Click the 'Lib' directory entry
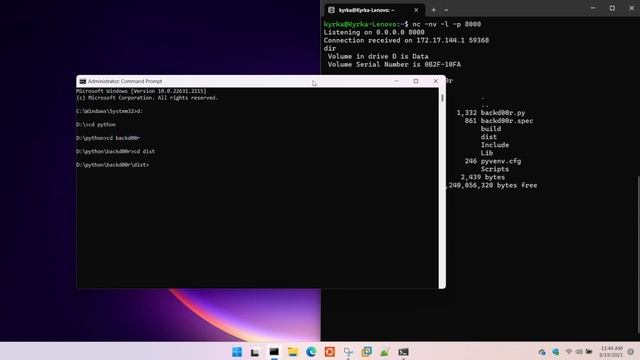This screenshot has width=640, height=360. 487,153
